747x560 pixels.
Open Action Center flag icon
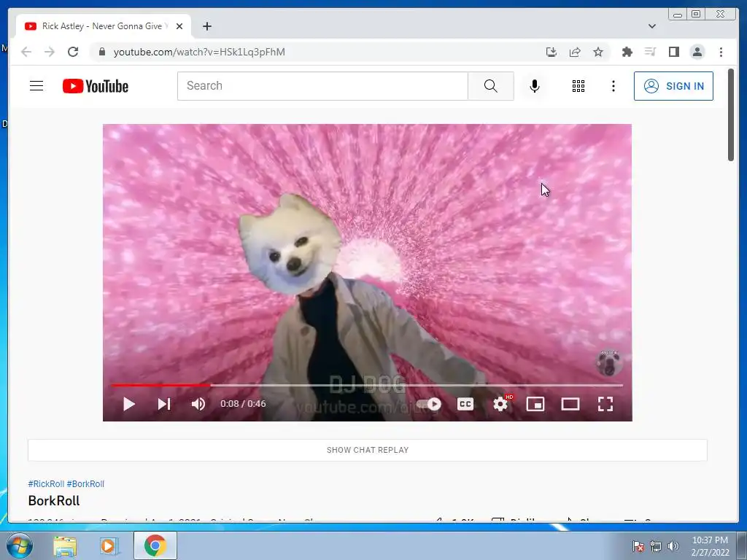point(638,546)
